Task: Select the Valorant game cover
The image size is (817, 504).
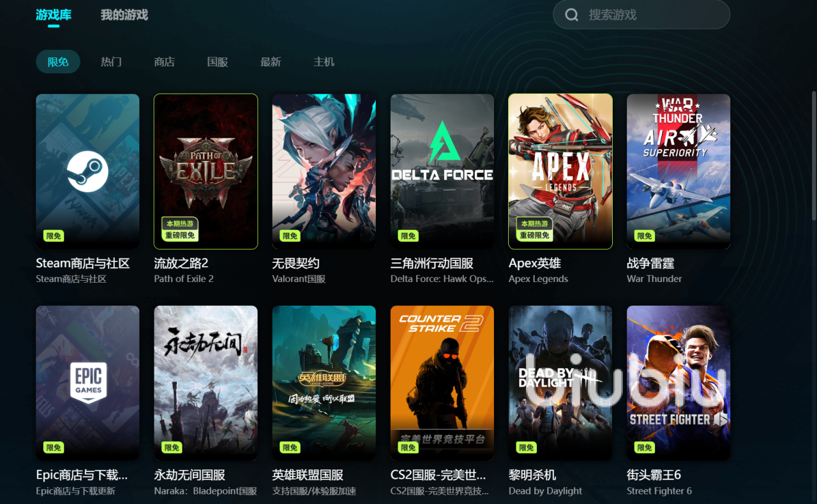Action: tap(324, 171)
